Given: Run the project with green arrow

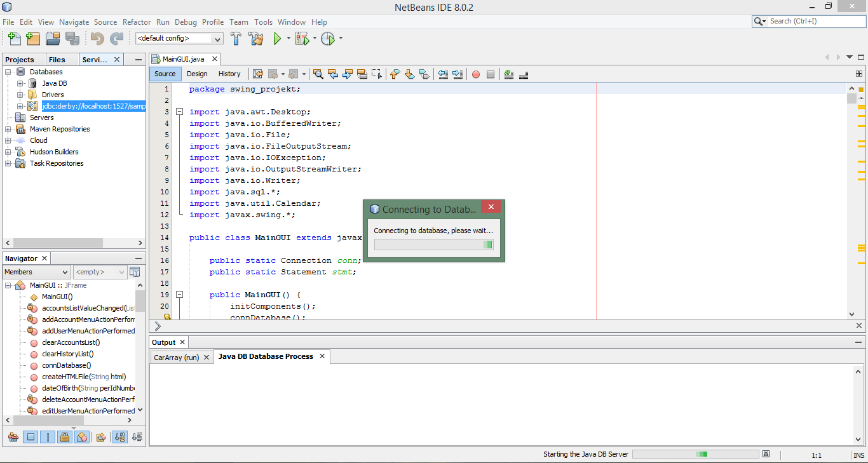Looking at the screenshot, I should 277,39.
